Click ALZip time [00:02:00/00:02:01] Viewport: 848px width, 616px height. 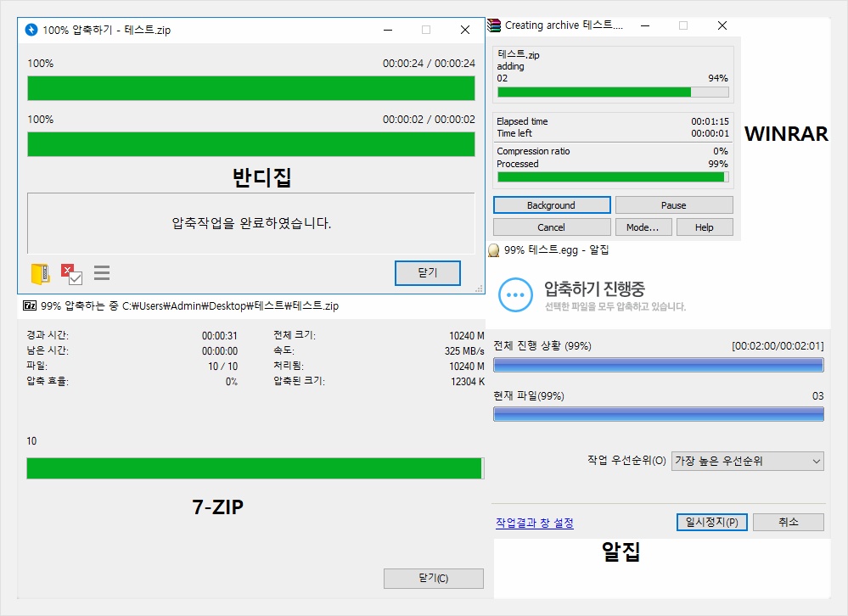pyautogui.click(x=778, y=346)
